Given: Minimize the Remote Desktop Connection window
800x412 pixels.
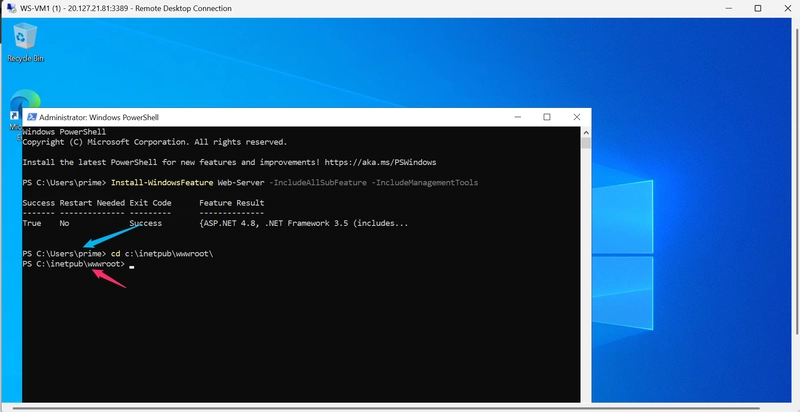Looking at the screenshot, I should click(x=729, y=8).
